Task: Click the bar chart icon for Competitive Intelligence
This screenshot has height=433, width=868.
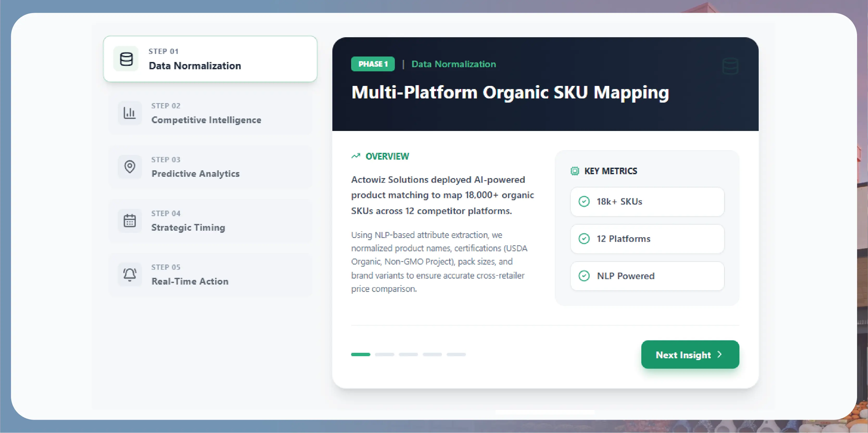Action: point(129,113)
